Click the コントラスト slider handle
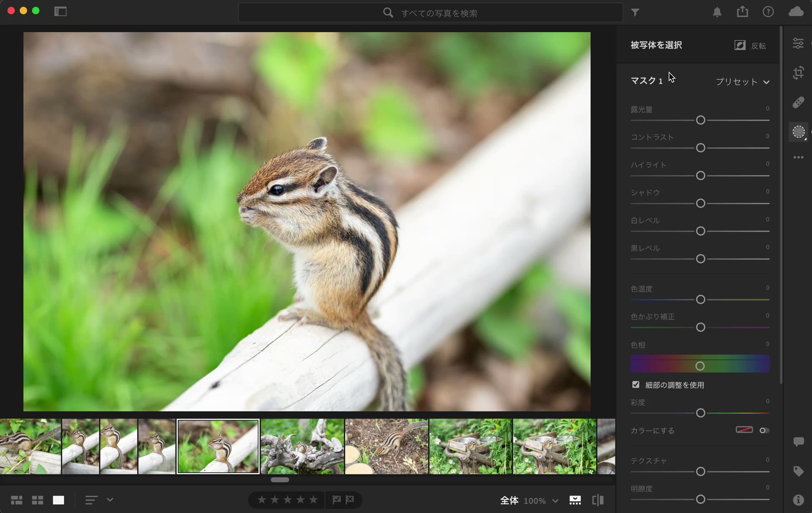Image resolution: width=812 pixels, height=513 pixels. 700,148
